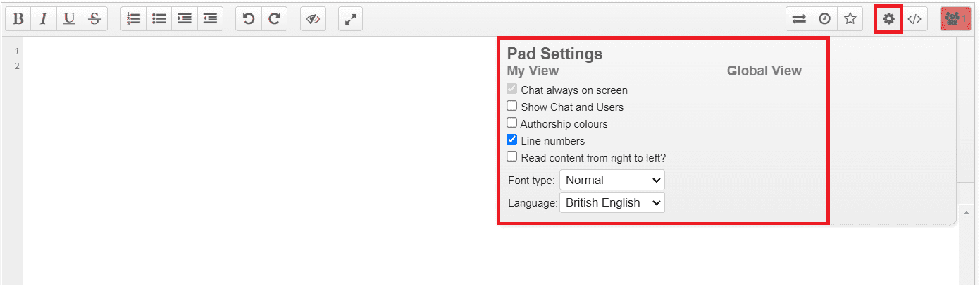Open the embed code share icon
980x285 pixels.
click(914, 19)
